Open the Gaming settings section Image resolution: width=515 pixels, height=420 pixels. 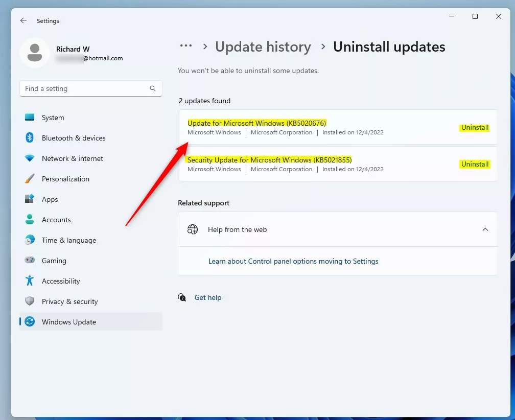tap(90, 260)
